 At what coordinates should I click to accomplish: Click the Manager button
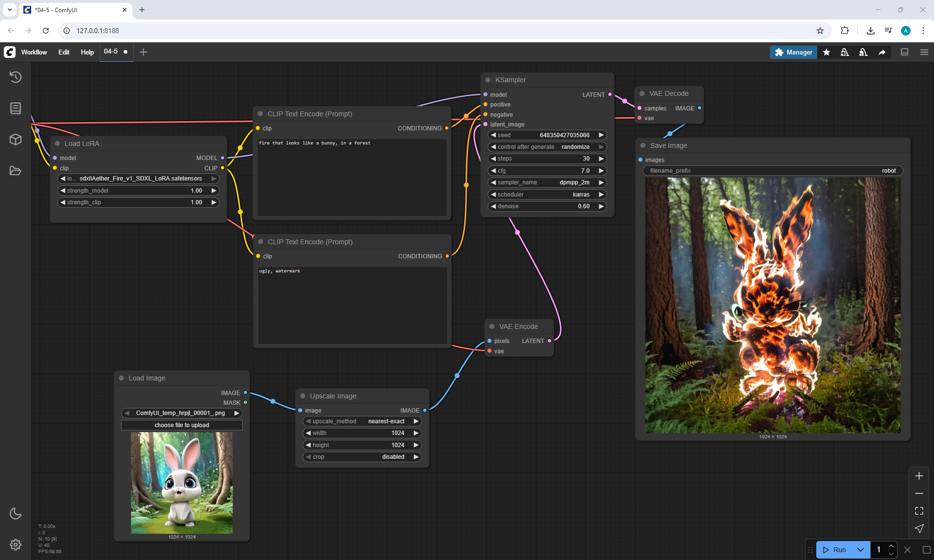point(793,52)
